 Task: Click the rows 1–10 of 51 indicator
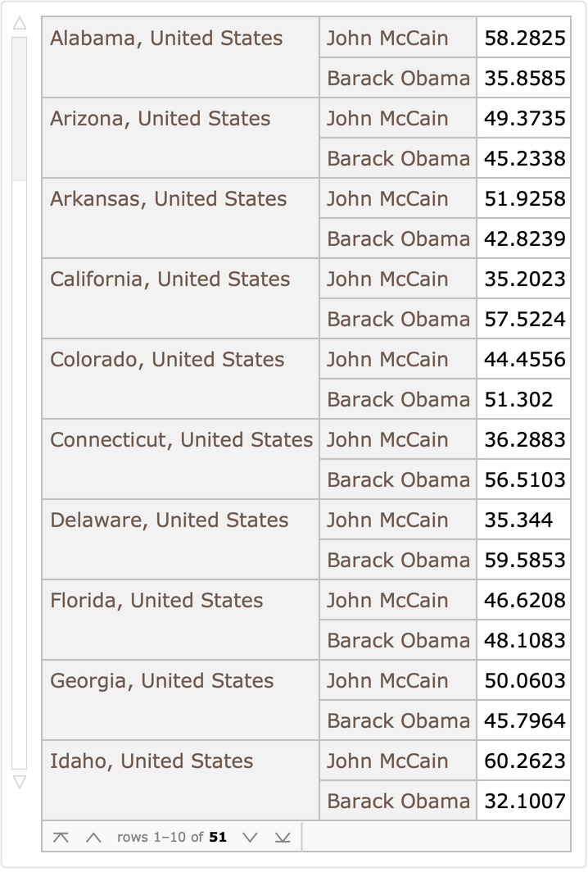(x=171, y=837)
